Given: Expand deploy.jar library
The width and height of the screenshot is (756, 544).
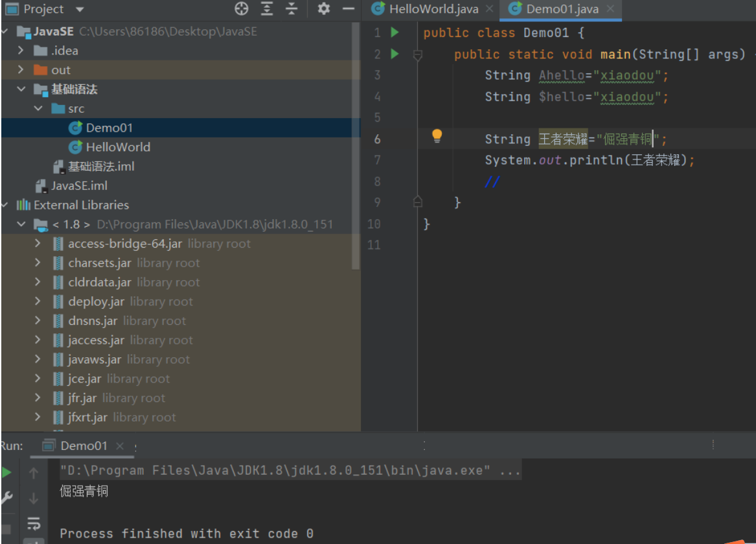Looking at the screenshot, I should click(38, 302).
